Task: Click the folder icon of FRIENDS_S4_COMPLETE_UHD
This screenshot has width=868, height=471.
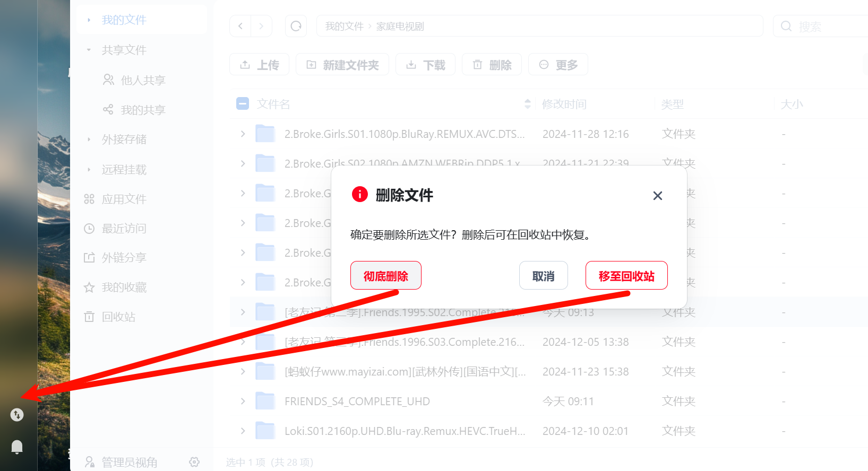Action: [265, 401]
